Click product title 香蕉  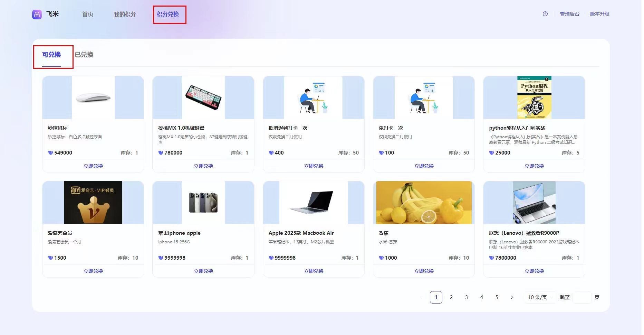click(x=384, y=233)
